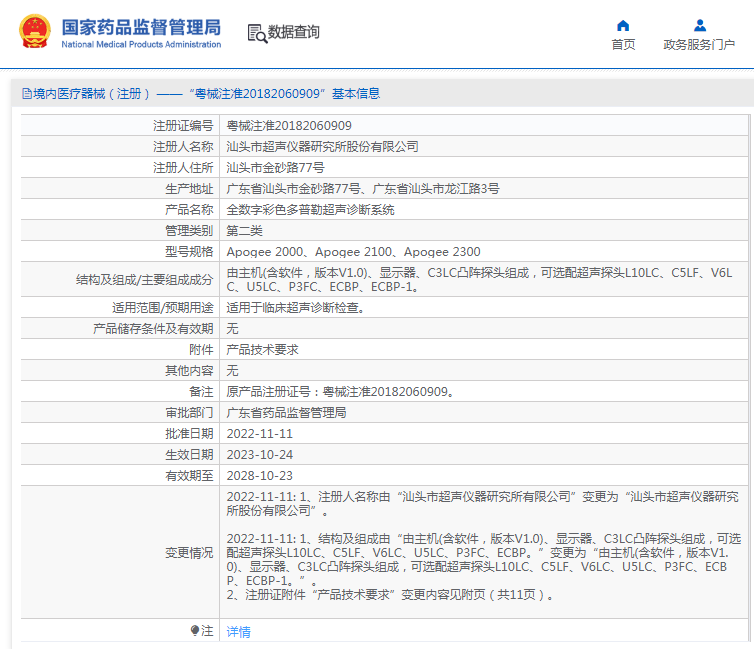Click National Medical Products Administration subtitle
Viewport: 754px width, 649px height.
pyautogui.click(x=141, y=44)
